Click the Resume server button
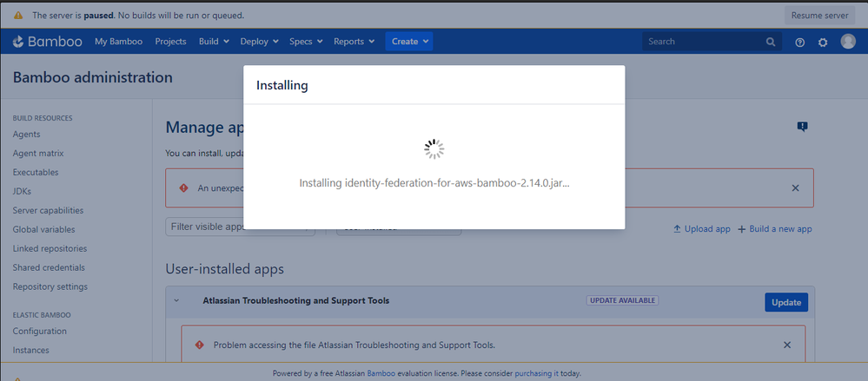Image resolution: width=868 pixels, height=381 pixels. [820, 16]
